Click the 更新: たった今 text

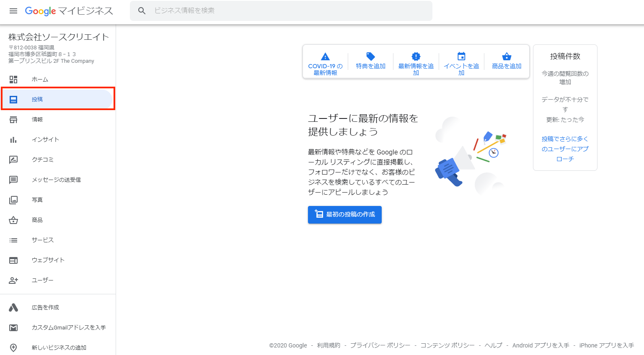tap(565, 120)
